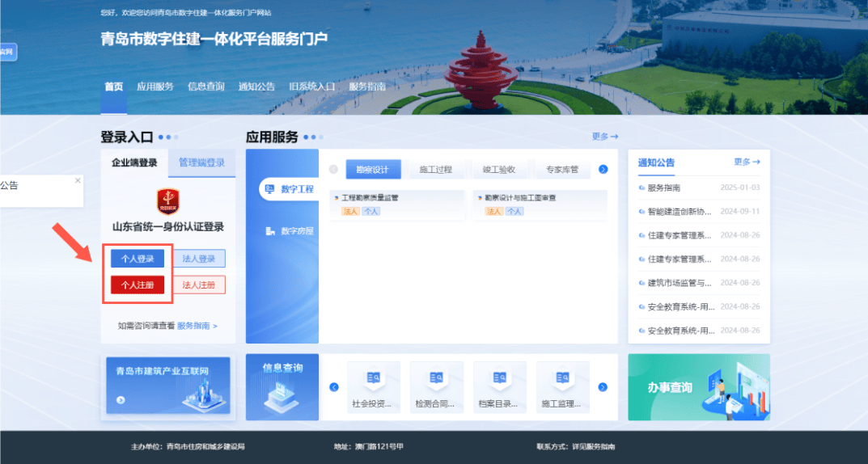This screenshot has height=464, width=868.
Task: Select 数字工程 in the service sidebar
Action: [x=289, y=189]
